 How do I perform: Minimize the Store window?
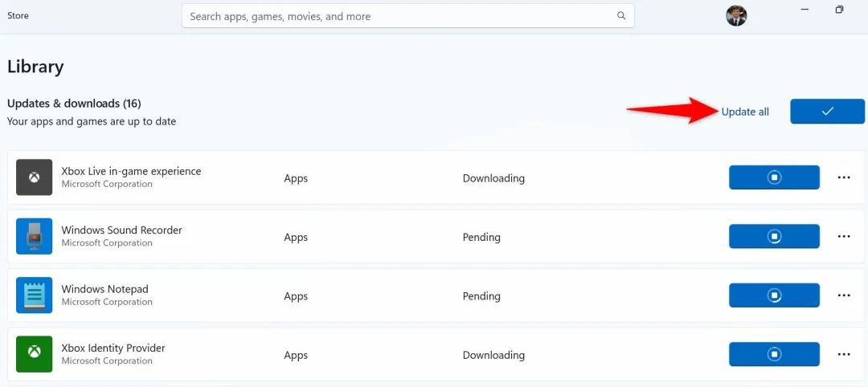pos(805,10)
